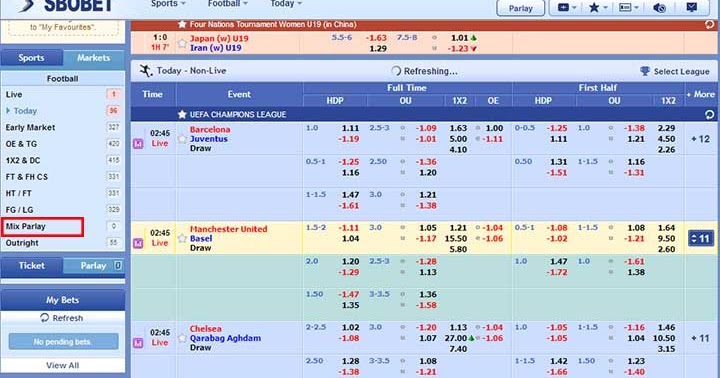Click the refresh icon in My Bets panel
720x378 pixels.
[45, 318]
